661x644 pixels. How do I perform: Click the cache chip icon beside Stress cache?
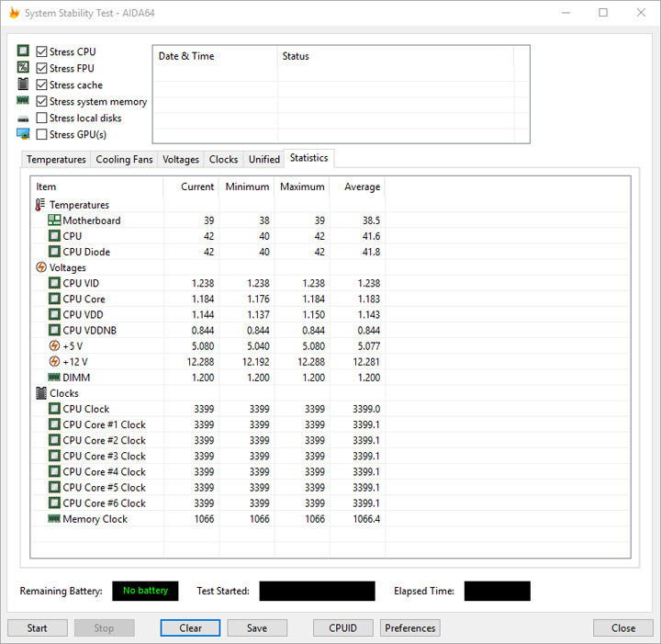point(23,85)
